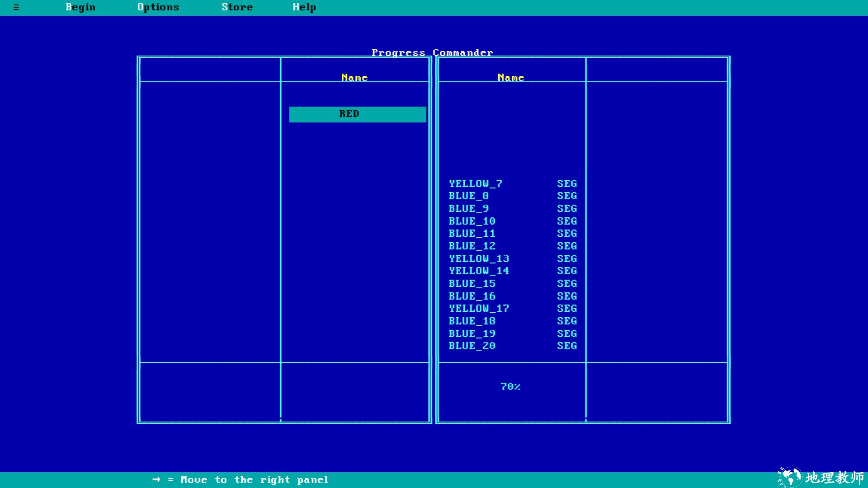Choose the YELLOW_17 file
This screenshot has height=488, width=868.
tap(479, 309)
